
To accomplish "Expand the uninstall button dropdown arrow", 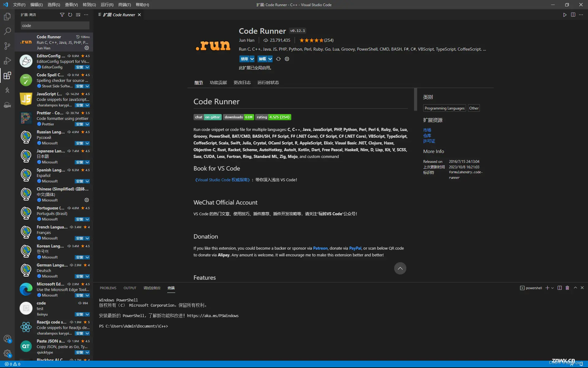I will point(270,59).
